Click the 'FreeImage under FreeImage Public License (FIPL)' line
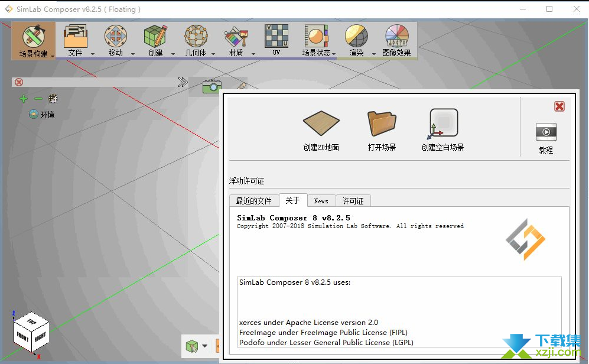 pyautogui.click(x=323, y=333)
